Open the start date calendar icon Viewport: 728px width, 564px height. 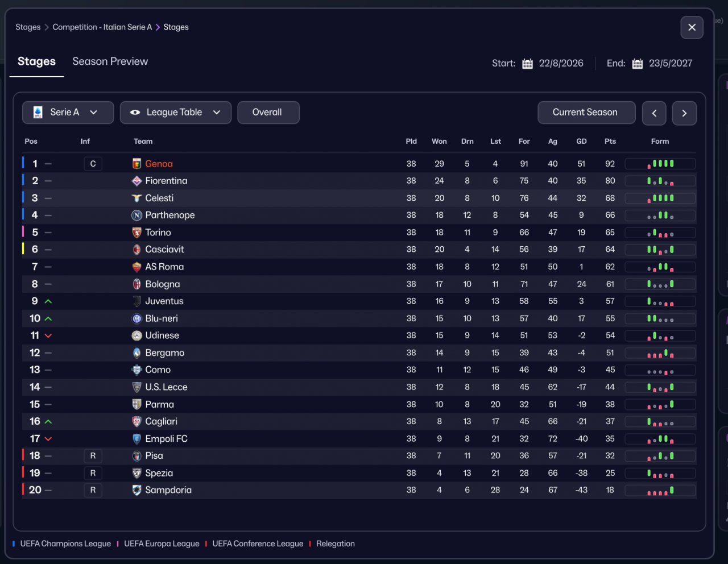(528, 64)
